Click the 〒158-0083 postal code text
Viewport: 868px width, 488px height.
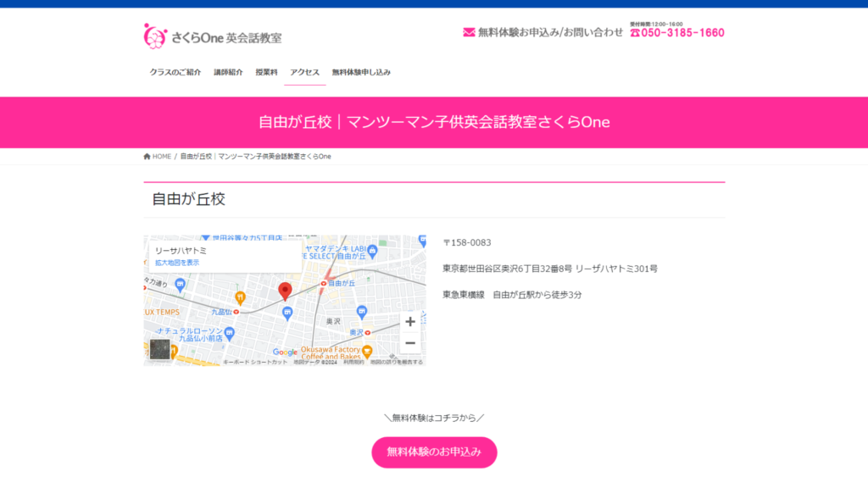[x=467, y=243]
